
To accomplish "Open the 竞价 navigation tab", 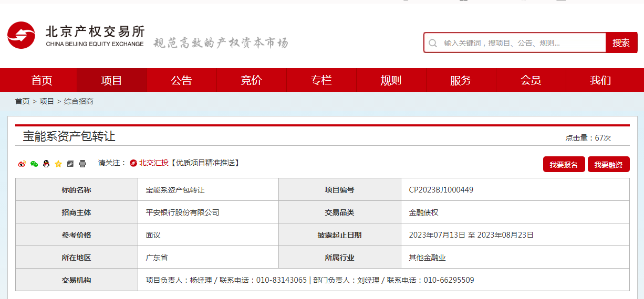I will tap(252, 80).
